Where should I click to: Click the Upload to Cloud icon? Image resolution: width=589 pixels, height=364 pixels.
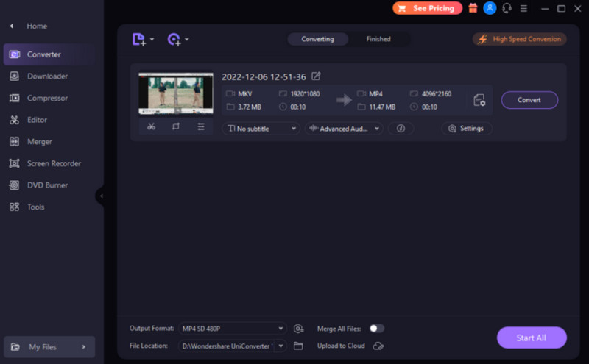coord(378,346)
